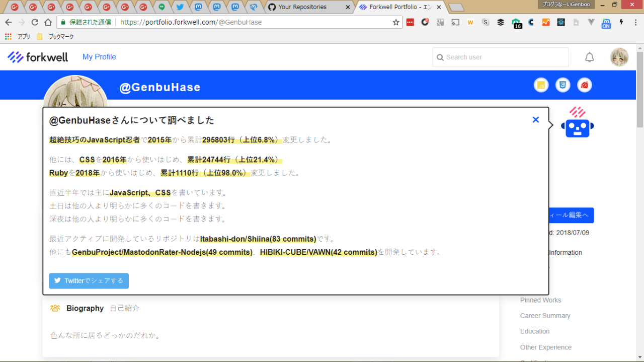Switch to the Your Repositories GitHub tab

click(x=307, y=7)
